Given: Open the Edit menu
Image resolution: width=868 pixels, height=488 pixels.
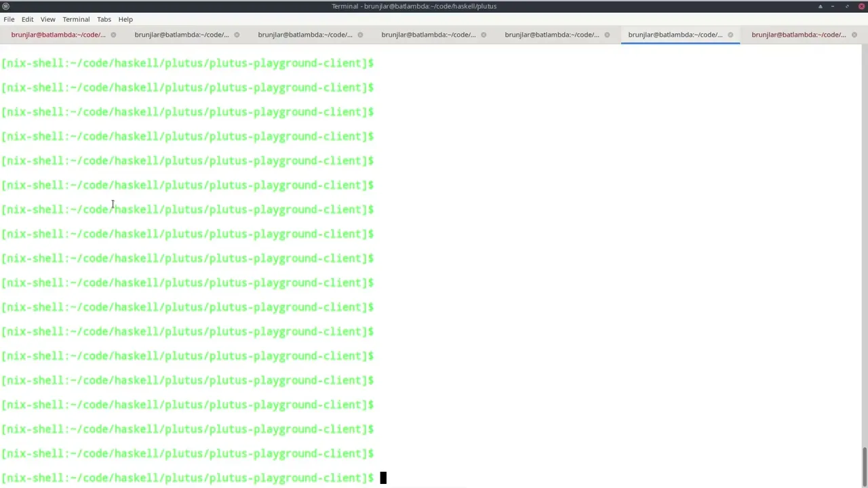Looking at the screenshot, I should [x=27, y=19].
